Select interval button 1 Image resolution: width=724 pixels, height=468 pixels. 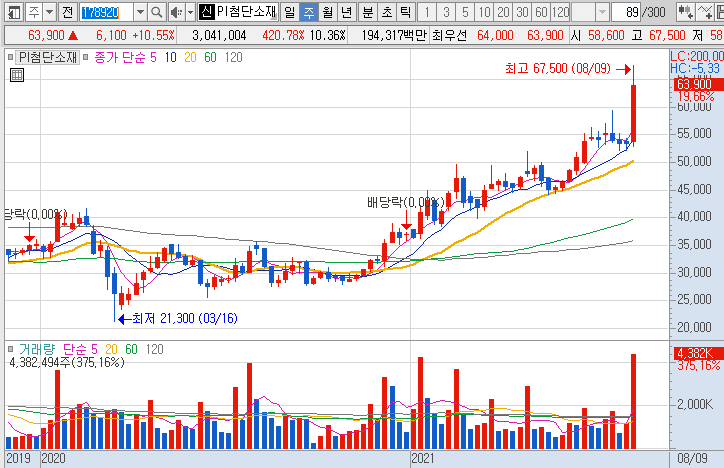tap(427, 12)
